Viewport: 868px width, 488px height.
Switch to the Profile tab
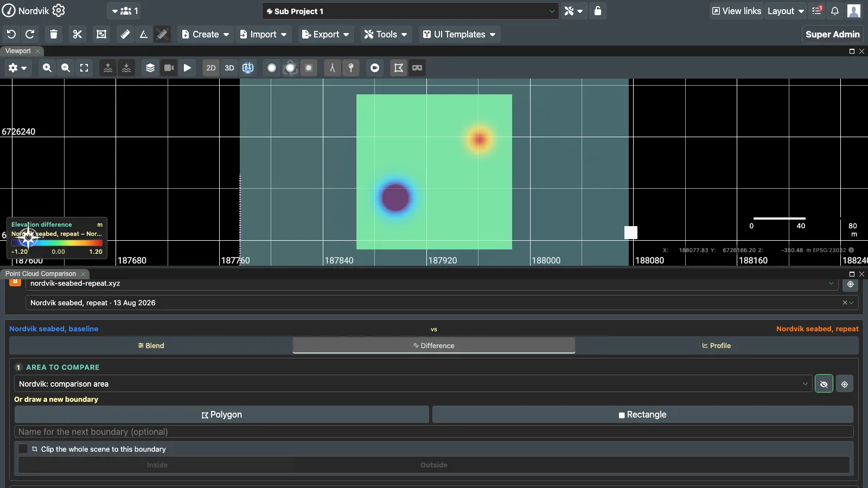pyautogui.click(x=717, y=345)
